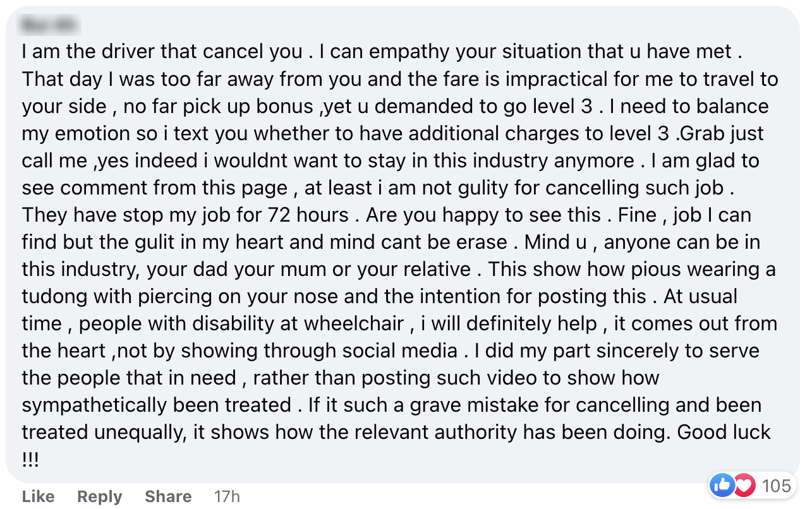Like this comment
This screenshot has width=812, height=509.
[38, 496]
